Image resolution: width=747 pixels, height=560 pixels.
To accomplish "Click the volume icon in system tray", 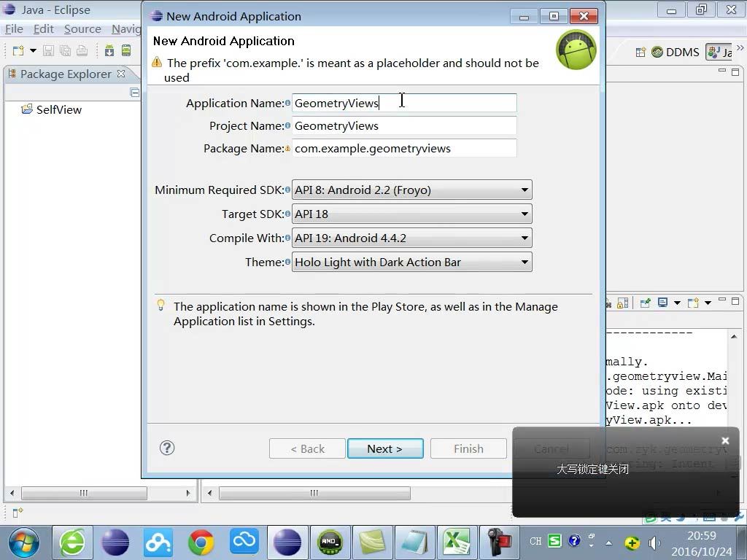I will pos(654,542).
